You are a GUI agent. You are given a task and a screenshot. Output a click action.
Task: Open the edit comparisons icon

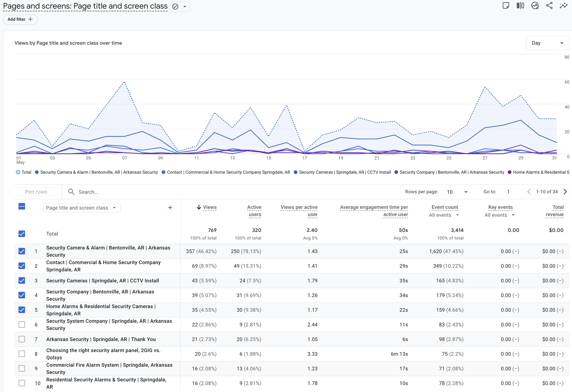520,6
